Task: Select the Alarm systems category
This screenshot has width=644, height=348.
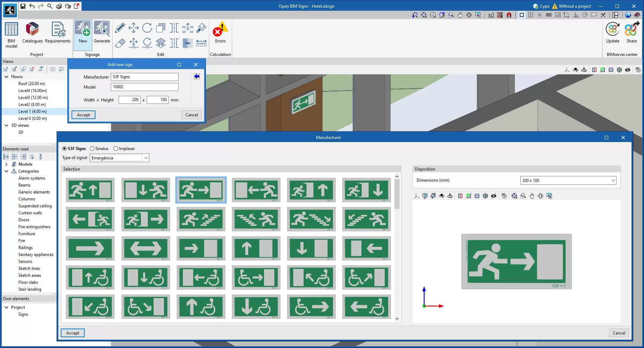Action: 32,178
